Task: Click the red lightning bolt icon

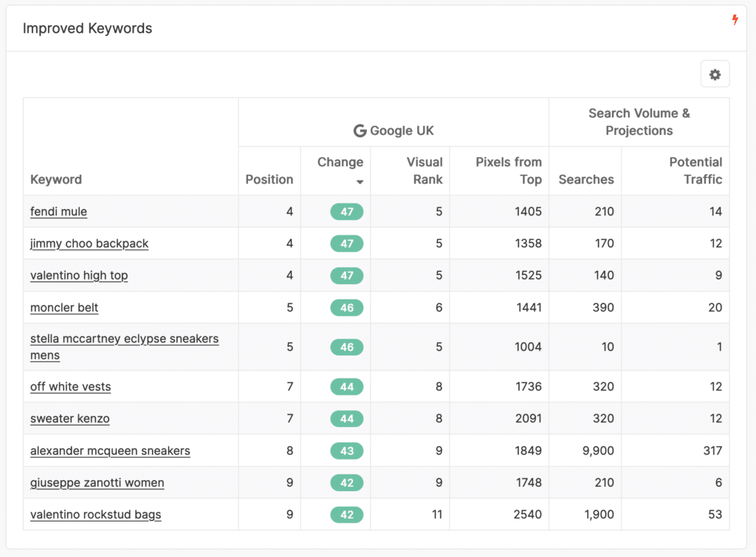Action: click(x=735, y=19)
